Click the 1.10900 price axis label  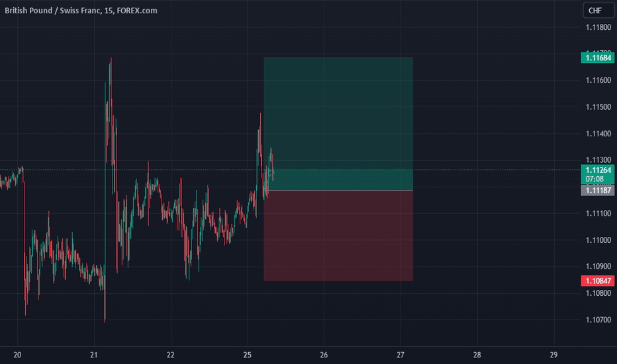[598, 267]
